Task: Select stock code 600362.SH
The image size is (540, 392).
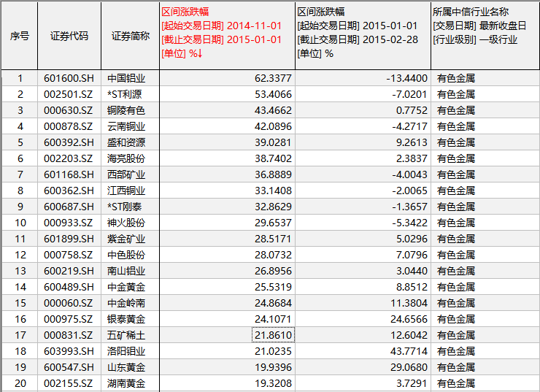Action: pyautogui.click(x=69, y=191)
